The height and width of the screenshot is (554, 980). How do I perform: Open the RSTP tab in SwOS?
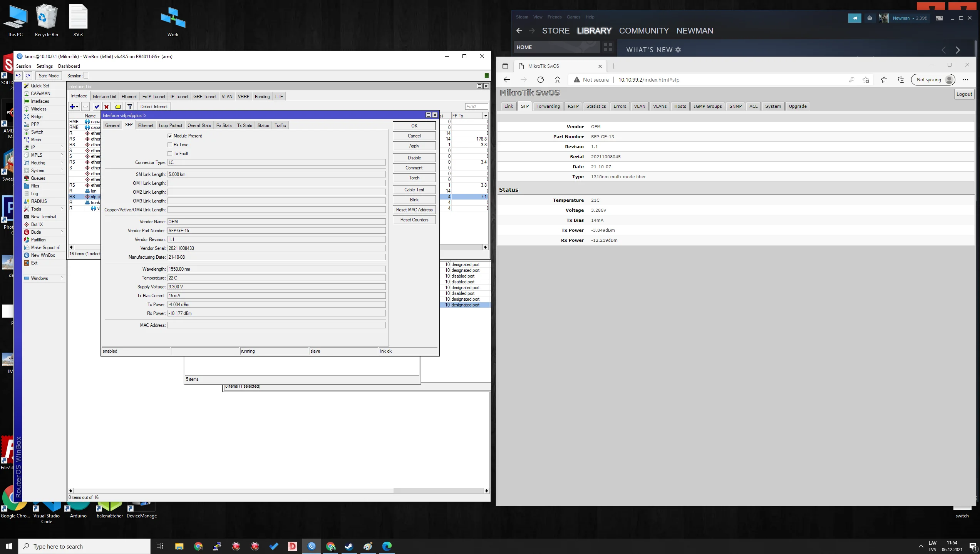tap(573, 106)
